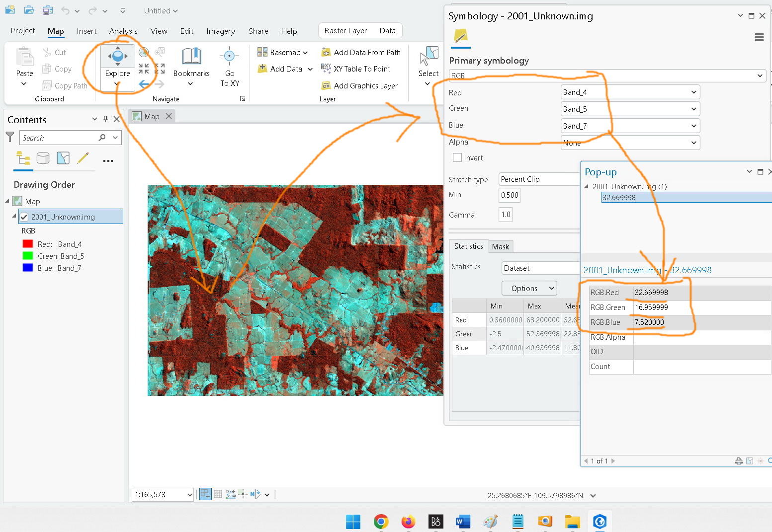Viewport: 772px width, 532px height.
Task: Click the filter icon in Contents panel
Action: tap(9, 137)
